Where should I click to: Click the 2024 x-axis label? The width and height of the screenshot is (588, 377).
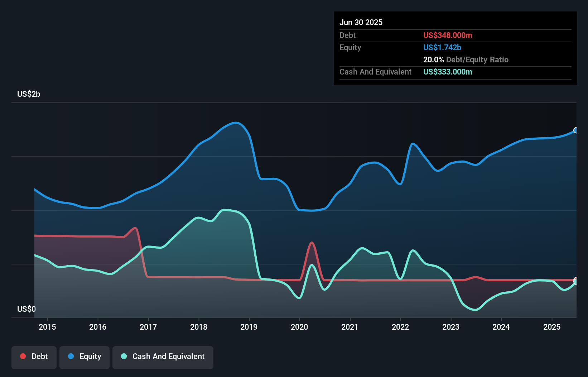click(x=501, y=327)
